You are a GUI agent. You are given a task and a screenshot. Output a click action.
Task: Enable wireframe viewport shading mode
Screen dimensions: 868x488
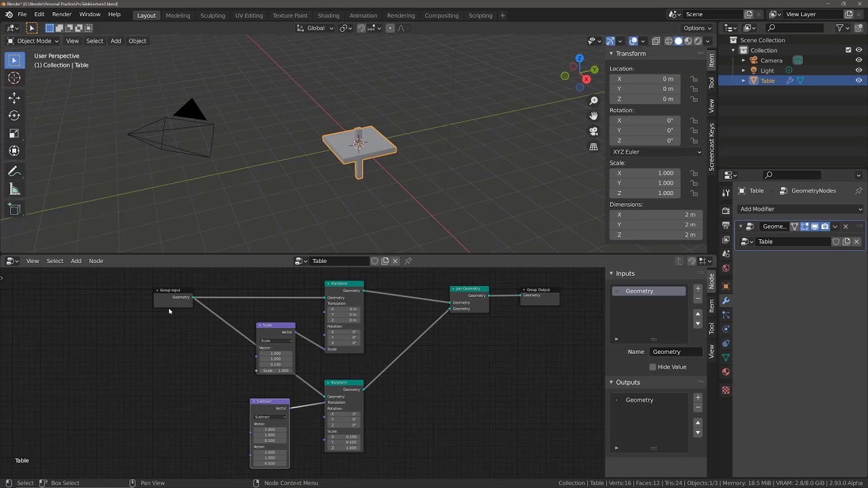[x=668, y=41]
